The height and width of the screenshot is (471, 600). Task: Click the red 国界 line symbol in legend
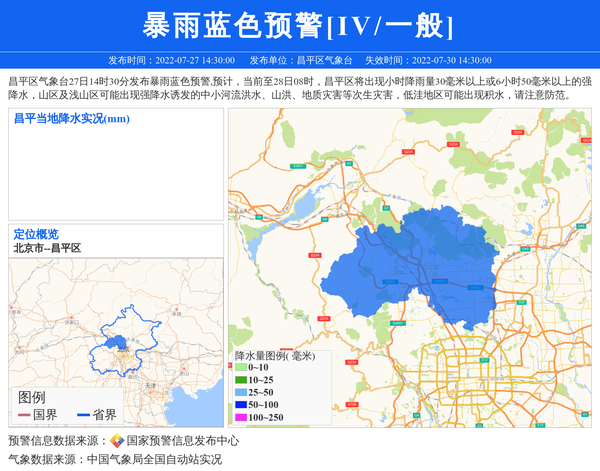pos(25,415)
